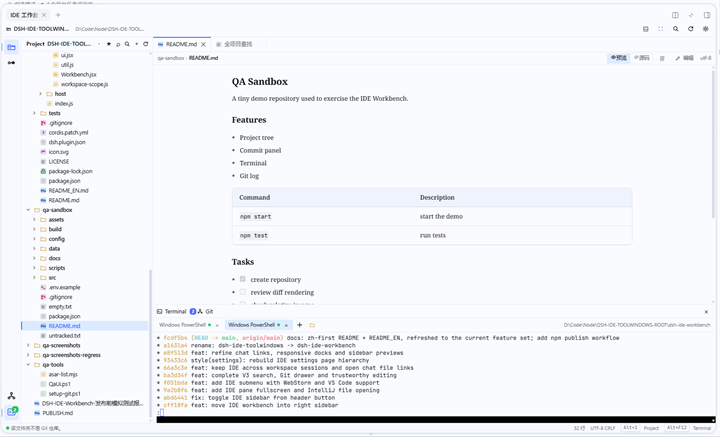Viewport: 720px width, 437px height.
Task: Open dsh.plugin.json in the file tree
Action: 67,142
